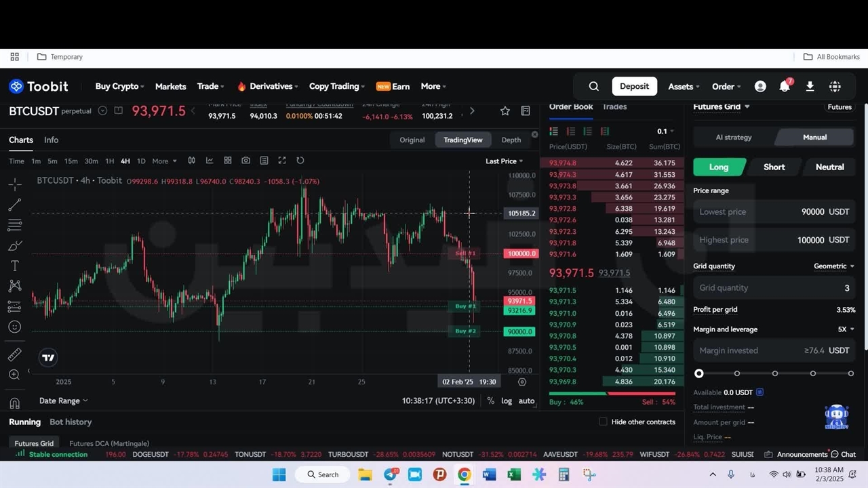The image size is (868, 488).
Task: Open the 5X leverage dropdown
Action: pos(846,329)
